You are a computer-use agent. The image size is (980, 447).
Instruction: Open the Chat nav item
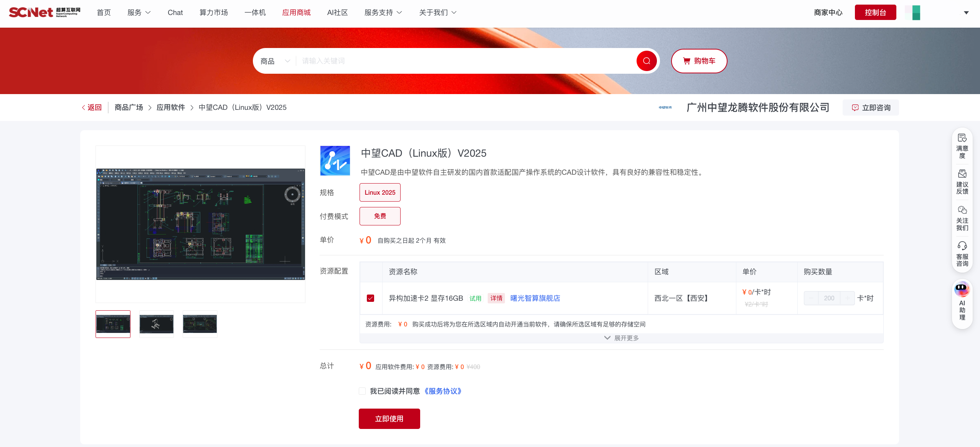coord(175,13)
